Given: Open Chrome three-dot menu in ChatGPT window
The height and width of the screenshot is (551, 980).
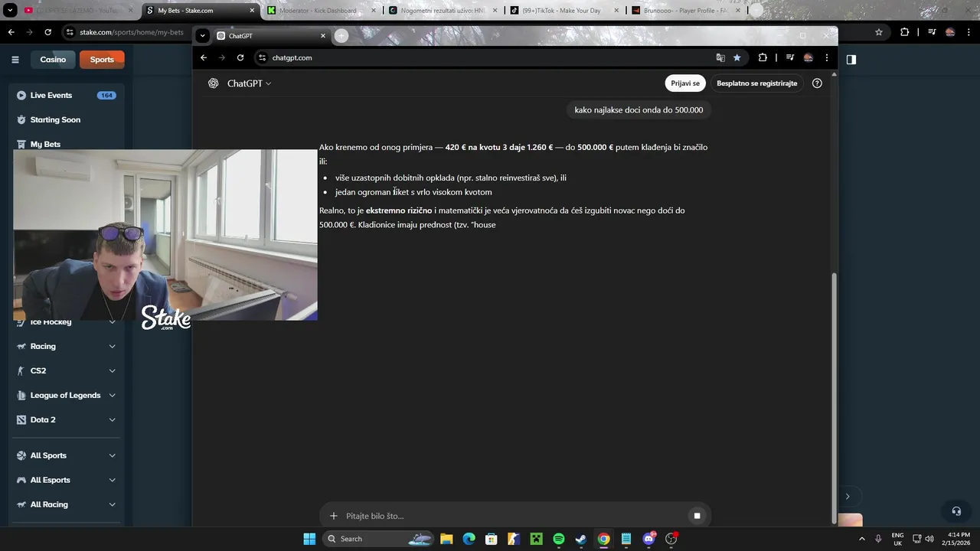Looking at the screenshot, I should tap(826, 57).
